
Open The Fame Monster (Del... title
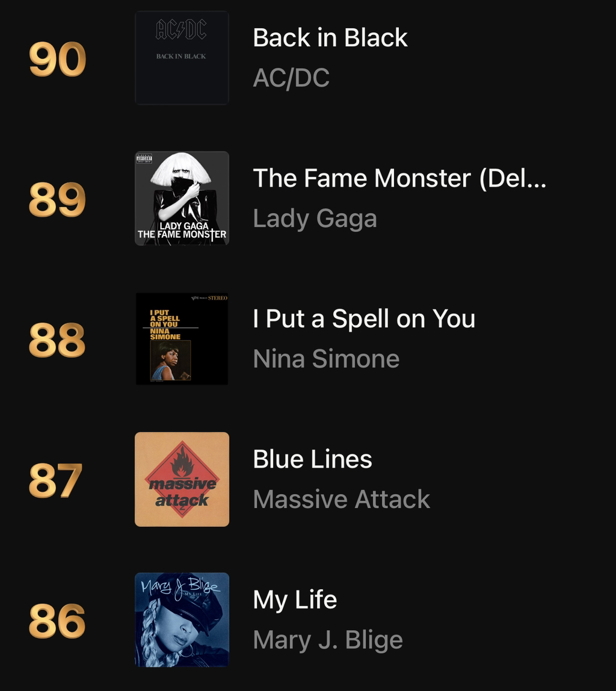[400, 179]
